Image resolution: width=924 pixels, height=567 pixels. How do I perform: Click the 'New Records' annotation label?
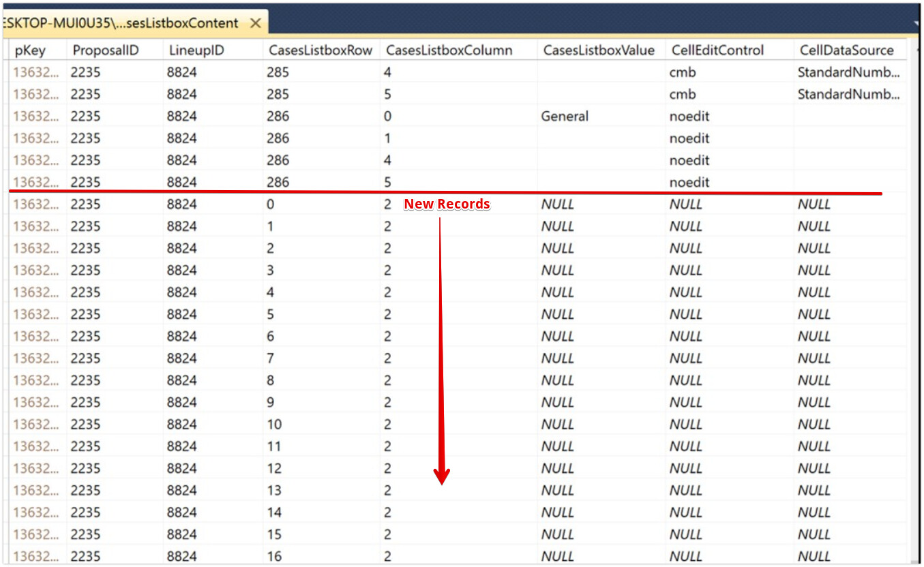[x=447, y=204]
